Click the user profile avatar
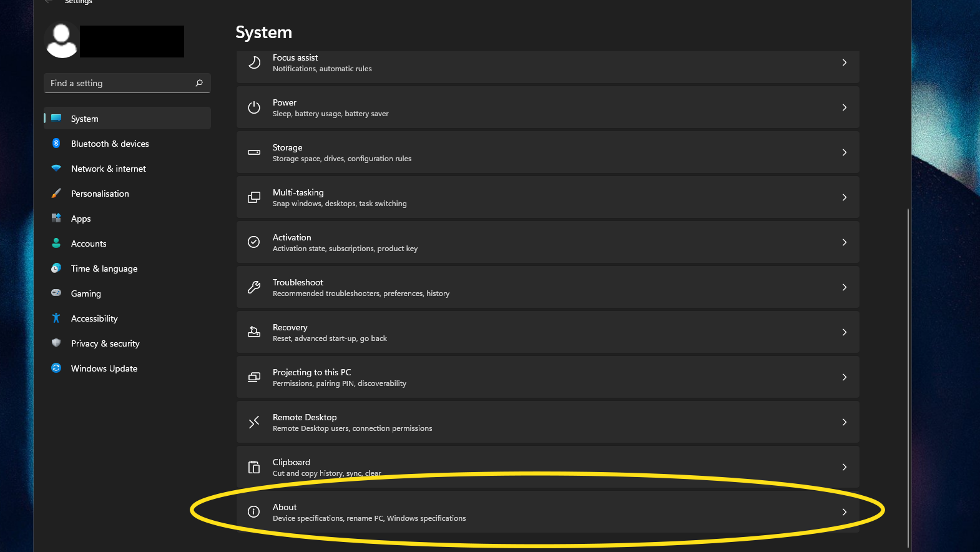This screenshot has height=552, width=980. (x=62, y=41)
